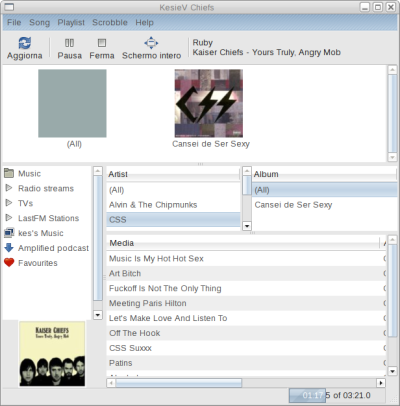This screenshot has height=406, width=400.
Task: Select track Fuckoff Is Not The Only Thing
Action: (x=247, y=288)
